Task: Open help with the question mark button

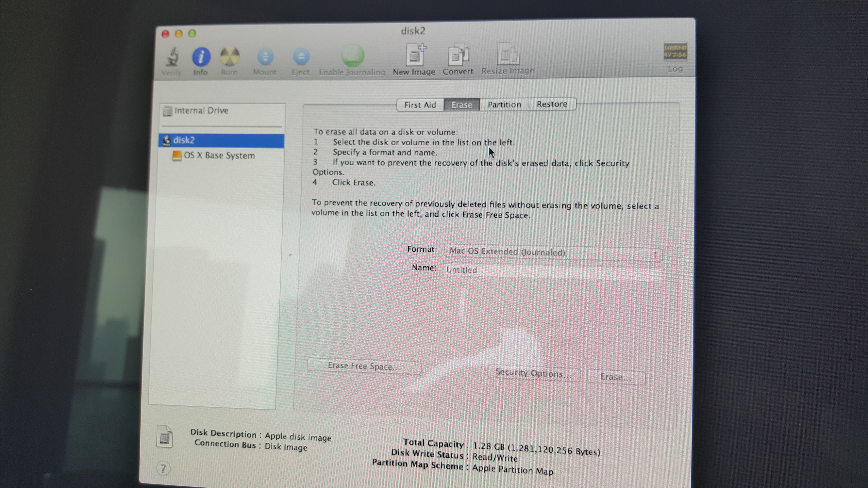Action: click(163, 468)
